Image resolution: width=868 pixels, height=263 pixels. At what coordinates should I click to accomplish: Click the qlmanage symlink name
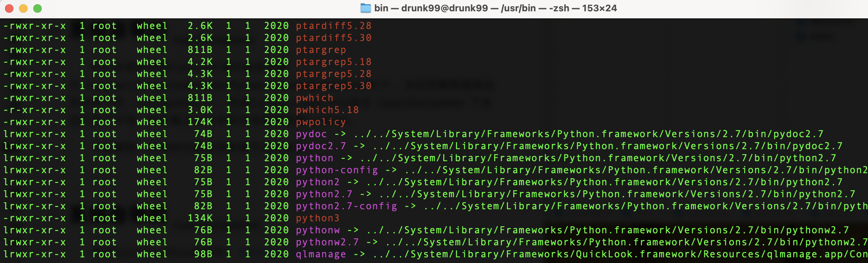(x=321, y=254)
